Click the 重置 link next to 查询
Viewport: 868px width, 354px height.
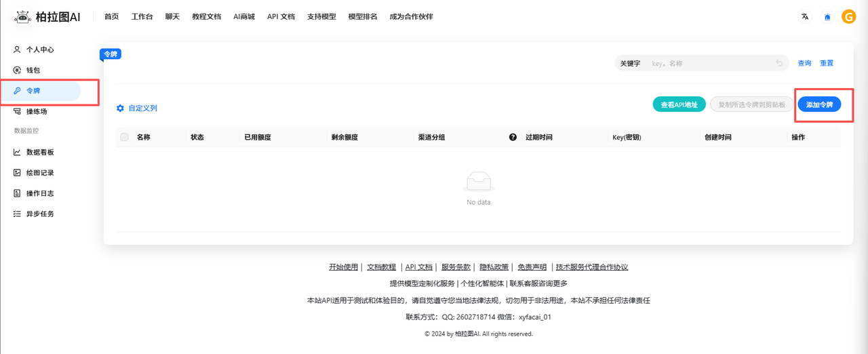click(x=827, y=63)
